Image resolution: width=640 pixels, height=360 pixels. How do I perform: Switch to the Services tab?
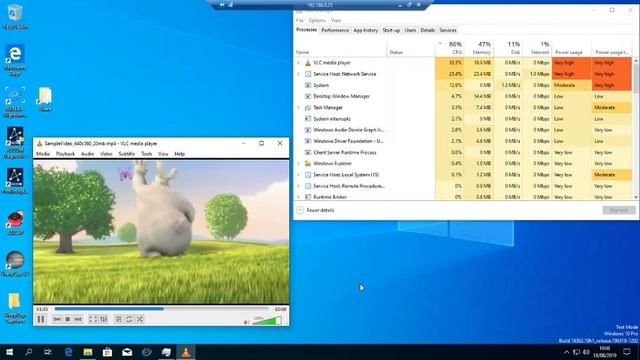(x=448, y=30)
